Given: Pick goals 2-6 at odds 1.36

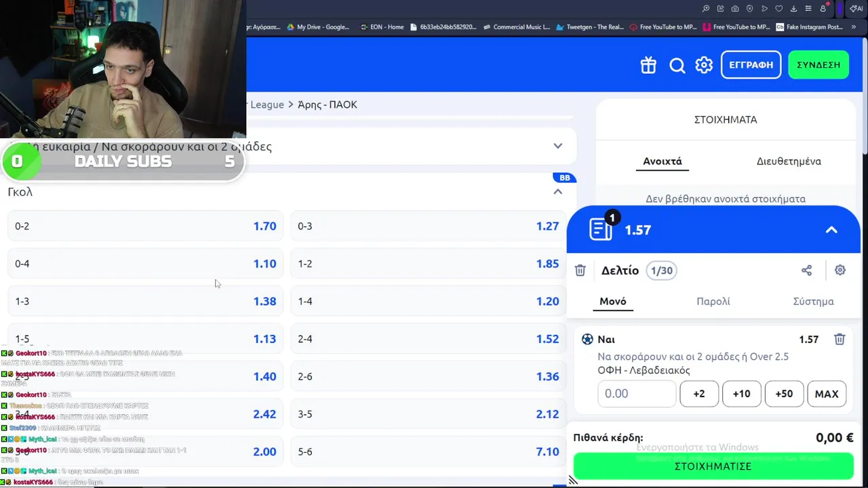Looking at the screenshot, I should coord(429,377).
